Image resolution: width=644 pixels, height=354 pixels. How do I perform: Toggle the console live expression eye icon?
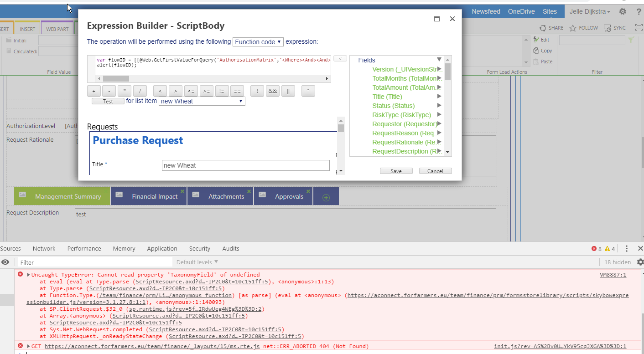[x=5, y=262]
